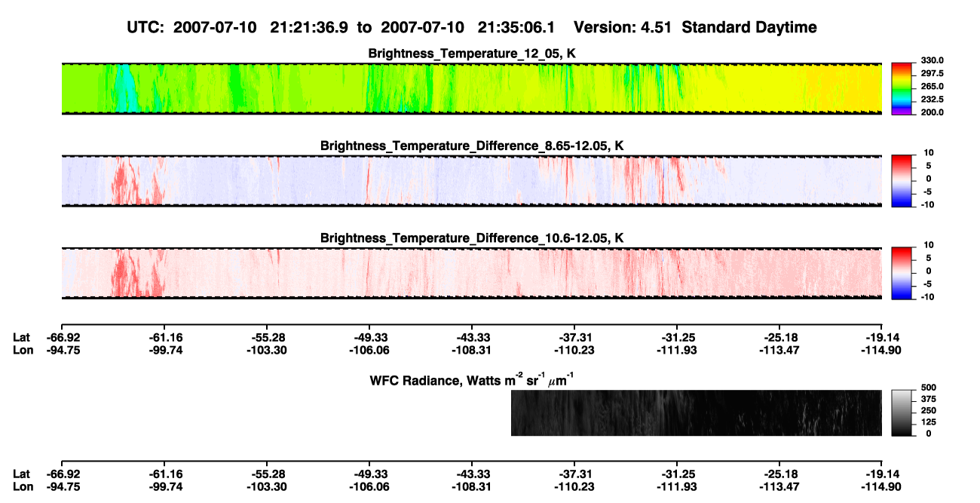Click lower axis longitude value -103.30
Screen dimensions: 980x503
click(266, 486)
